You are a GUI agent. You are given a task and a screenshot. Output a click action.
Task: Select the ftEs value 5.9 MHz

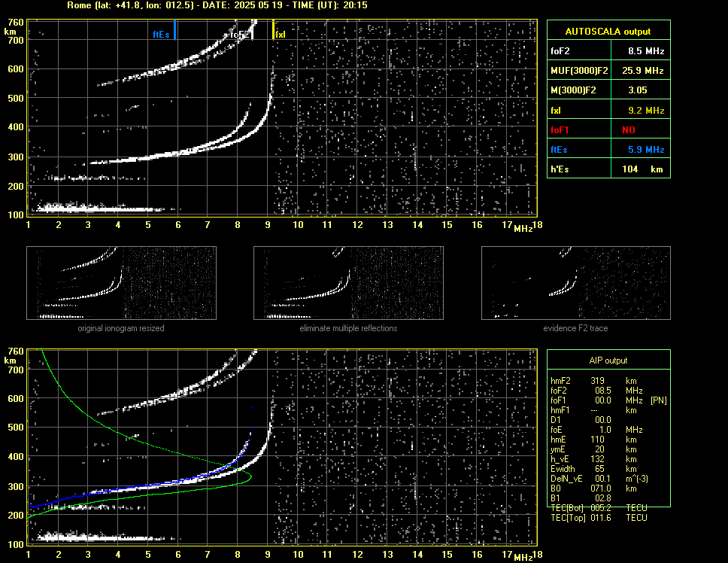point(646,150)
